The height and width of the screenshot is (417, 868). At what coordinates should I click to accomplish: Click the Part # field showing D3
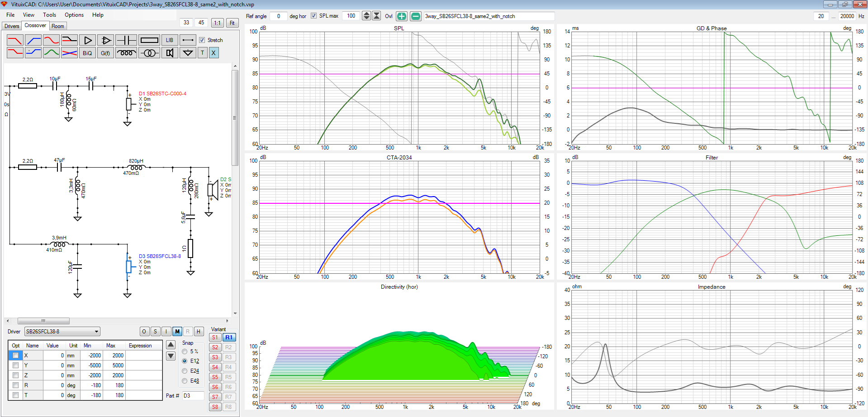tap(193, 395)
